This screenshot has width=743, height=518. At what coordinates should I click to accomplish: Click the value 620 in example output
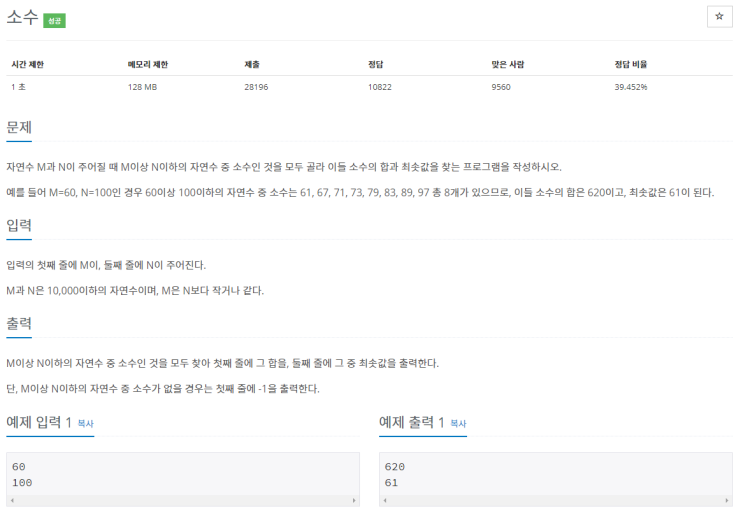[395, 467]
